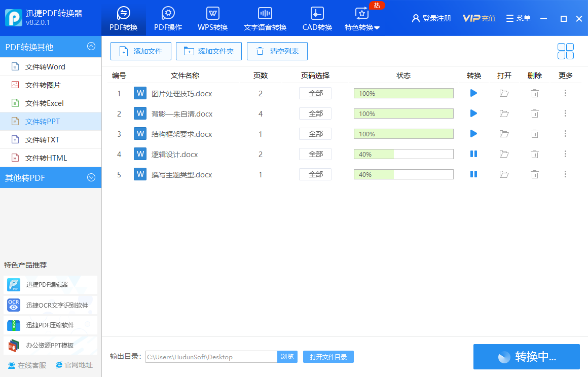Viewport: 588px width, 377px height.
Task: Delete 图片处理技巧.docx using its trash icon
Action: click(535, 93)
